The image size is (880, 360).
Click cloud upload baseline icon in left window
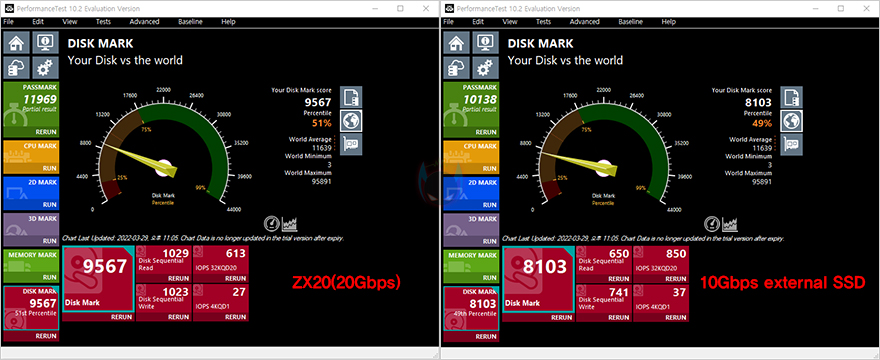(x=17, y=67)
